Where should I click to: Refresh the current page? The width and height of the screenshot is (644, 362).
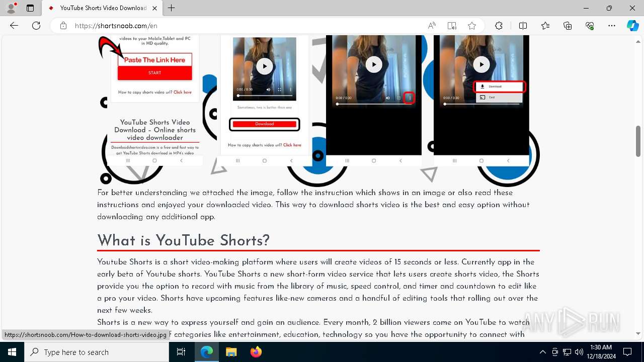36,26
